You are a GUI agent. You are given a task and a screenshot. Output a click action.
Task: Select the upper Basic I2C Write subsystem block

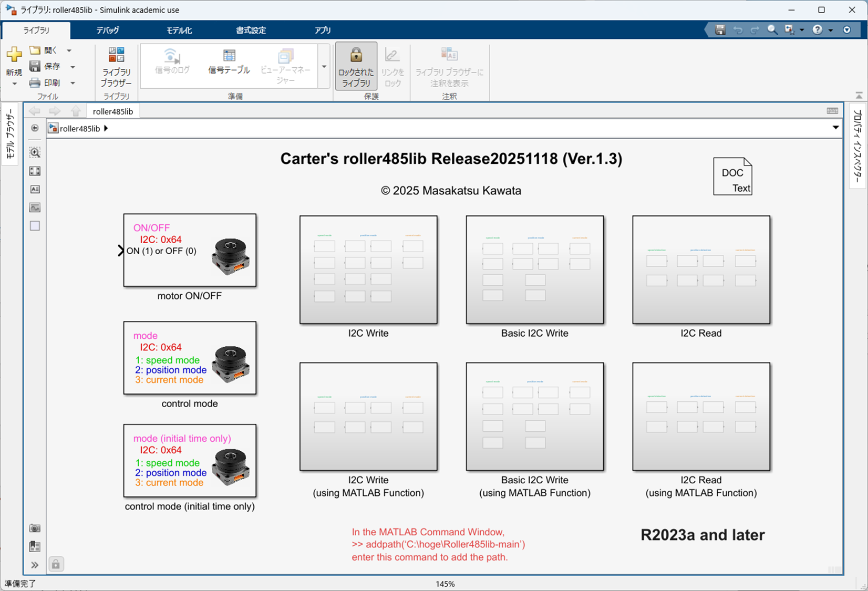click(535, 270)
